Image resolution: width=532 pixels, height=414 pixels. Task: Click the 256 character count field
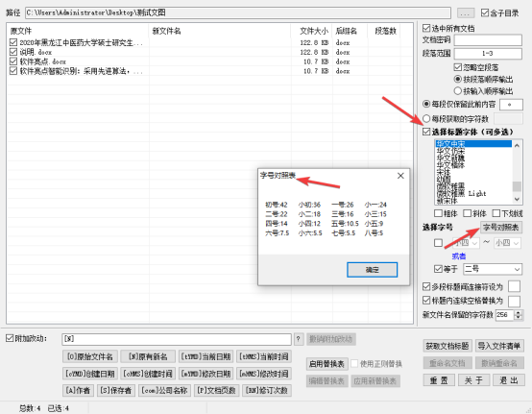pyautogui.click(x=505, y=315)
